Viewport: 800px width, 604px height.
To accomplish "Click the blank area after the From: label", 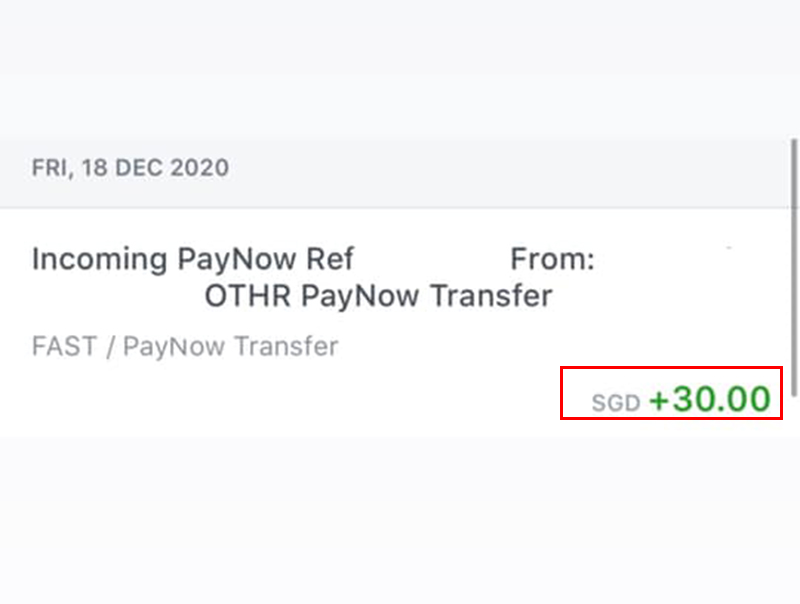I will click(680, 260).
